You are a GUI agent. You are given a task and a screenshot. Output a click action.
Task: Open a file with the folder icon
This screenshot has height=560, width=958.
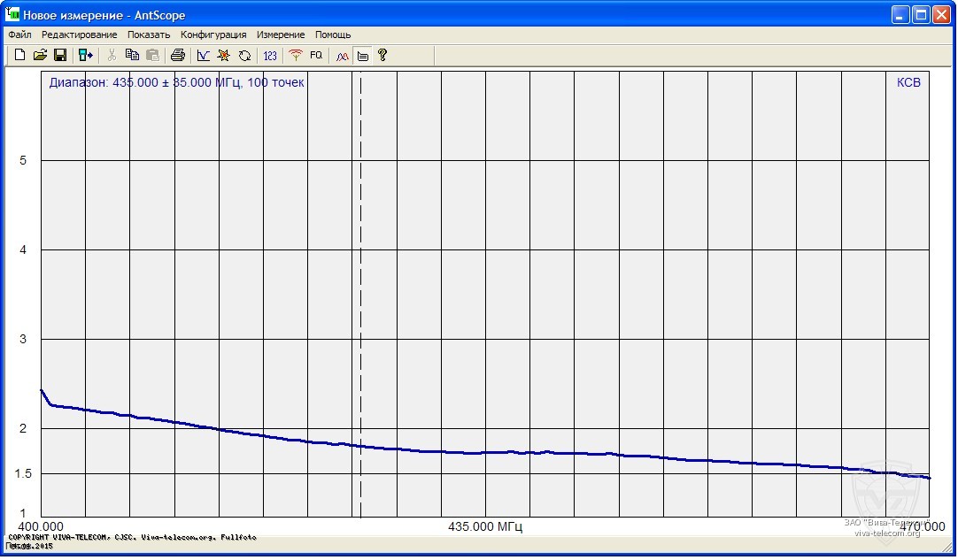[x=40, y=56]
